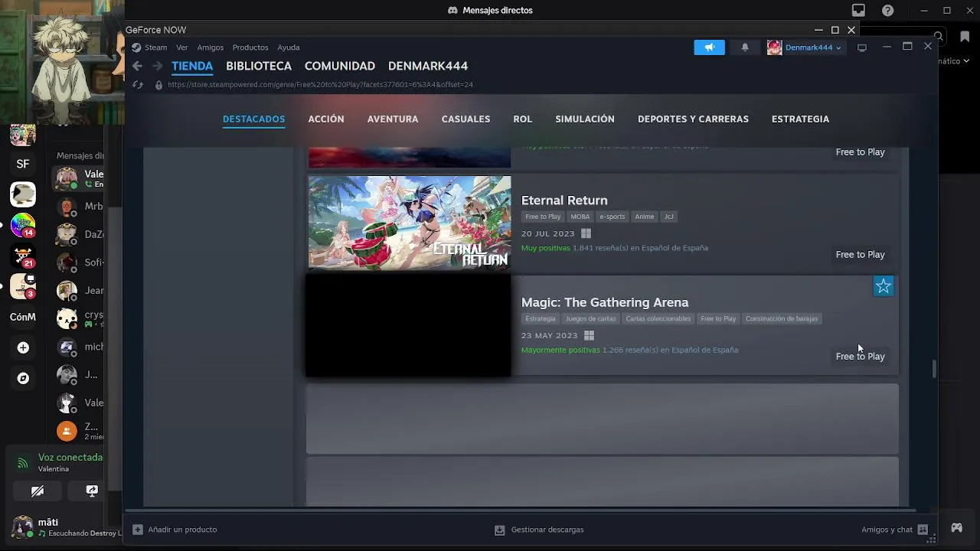980x551 pixels.
Task: Select the DESTACADOS category
Action: pyautogui.click(x=254, y=119)
